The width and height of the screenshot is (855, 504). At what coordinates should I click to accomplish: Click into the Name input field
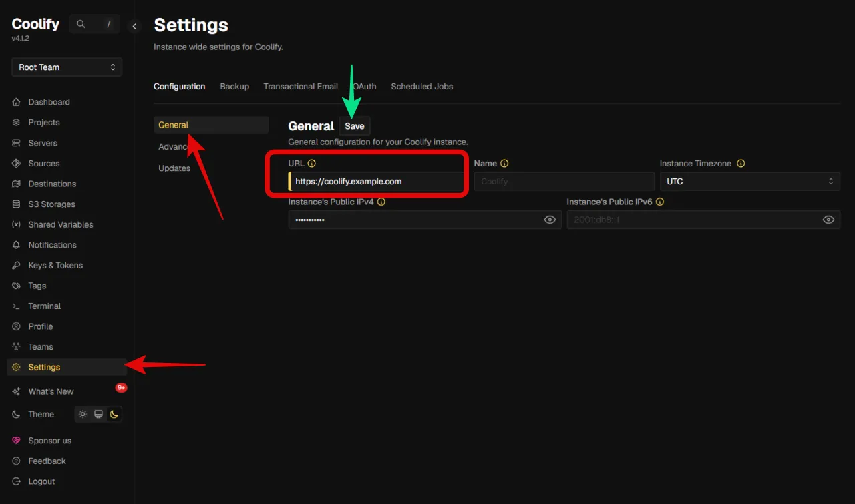point(564,181)
